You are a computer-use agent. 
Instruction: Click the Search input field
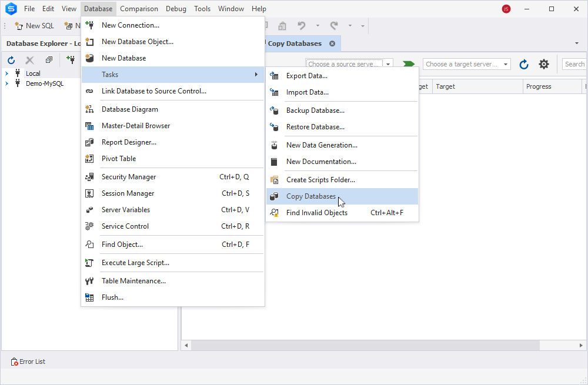tap(574, 64)
